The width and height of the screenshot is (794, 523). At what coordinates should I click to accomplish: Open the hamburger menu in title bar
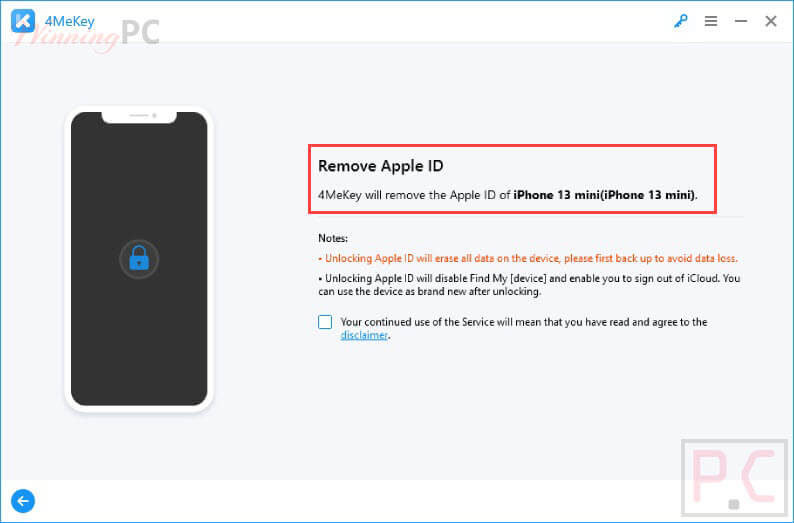click(710, 21)
